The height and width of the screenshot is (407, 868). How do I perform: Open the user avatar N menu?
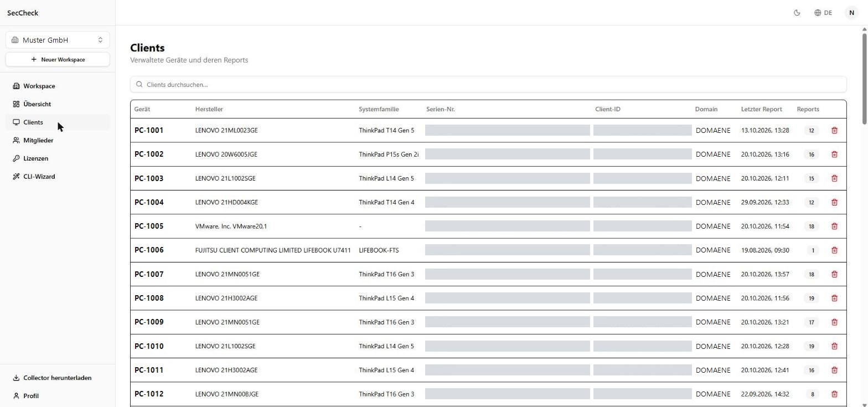pos(851,13)
